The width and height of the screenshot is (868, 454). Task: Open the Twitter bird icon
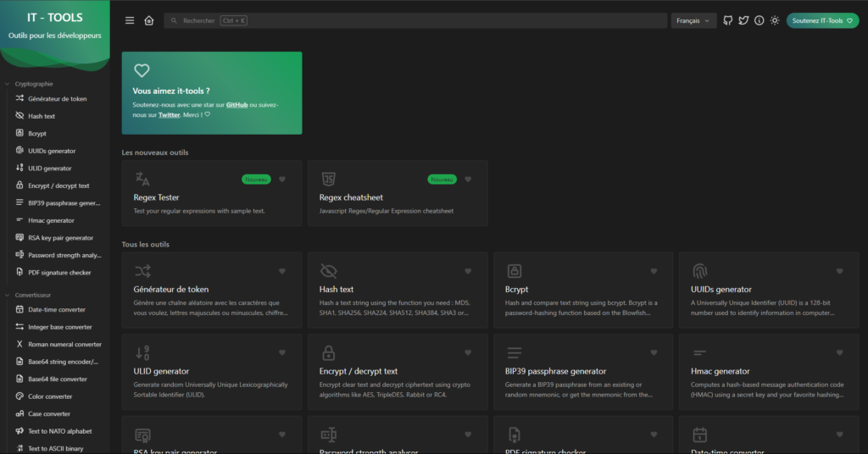743,20
